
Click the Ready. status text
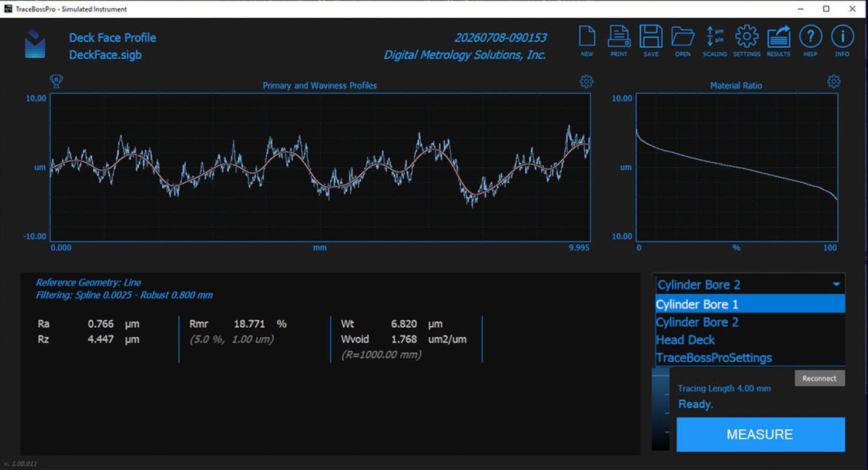(x=696, y=404)
